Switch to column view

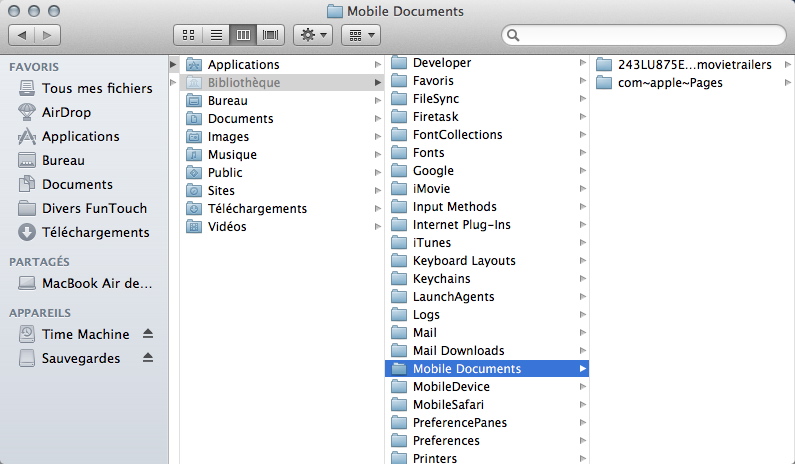(x=243, y=35)
